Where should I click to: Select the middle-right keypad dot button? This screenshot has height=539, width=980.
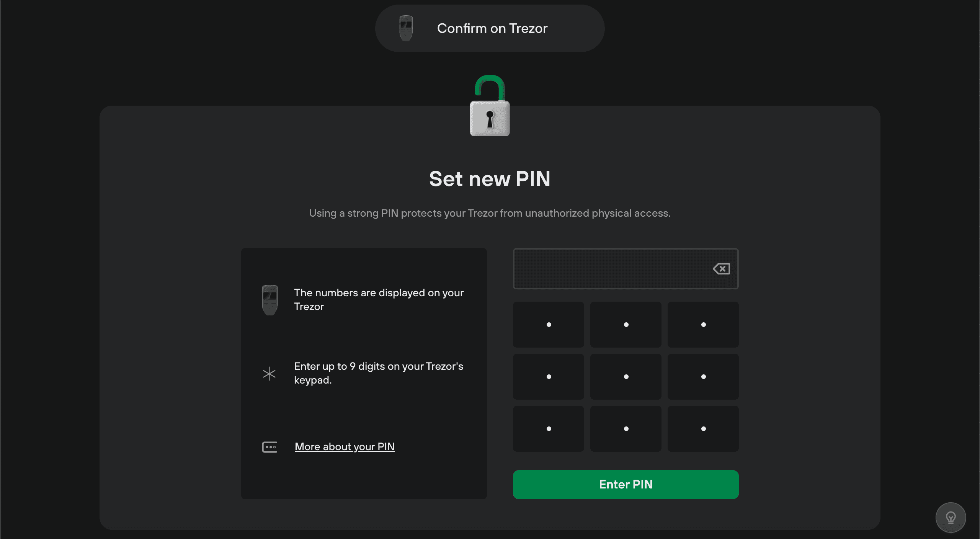(703, 377)
